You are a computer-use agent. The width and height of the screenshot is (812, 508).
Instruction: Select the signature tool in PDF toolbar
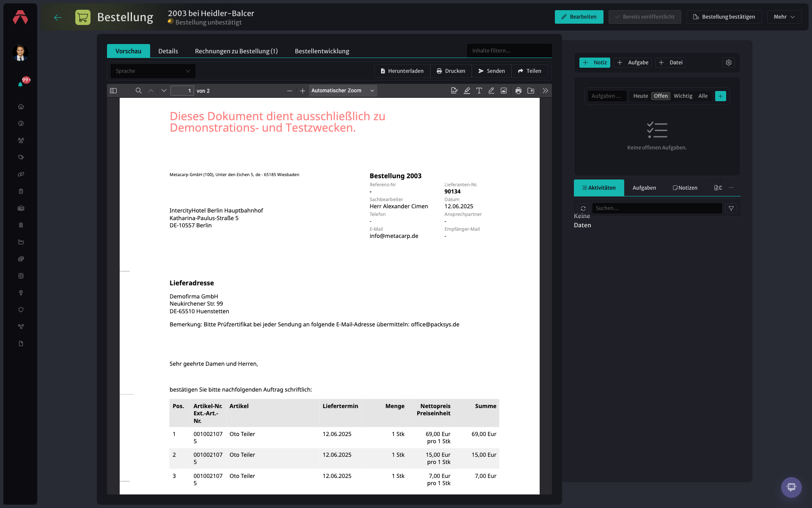[455, 91]
